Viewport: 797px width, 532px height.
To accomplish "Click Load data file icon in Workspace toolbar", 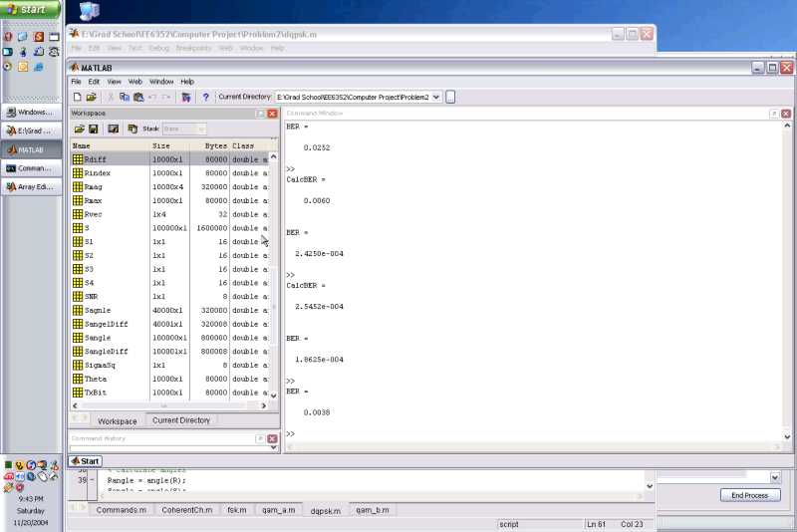I will [x=80, y=130].
